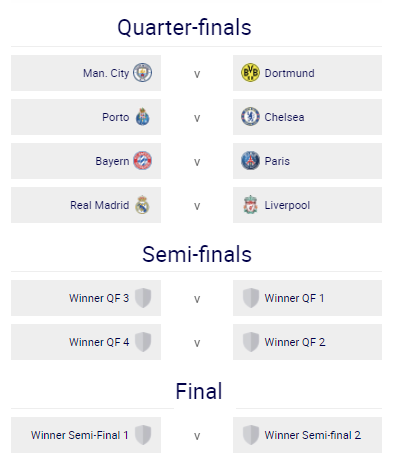Click the Quarter-finals heading
This screenshot has height=472, width=394.
tap(184, 27)
